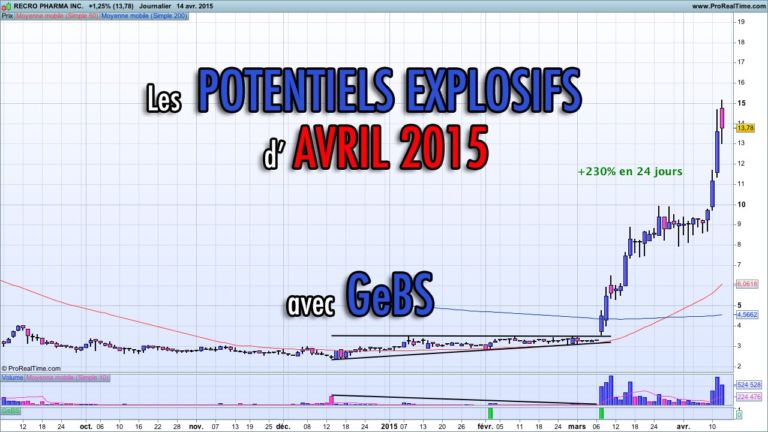Click the green '0' GeBS value label
The height and width of the screenshot is (432, 768).
[x=739, y=415]
